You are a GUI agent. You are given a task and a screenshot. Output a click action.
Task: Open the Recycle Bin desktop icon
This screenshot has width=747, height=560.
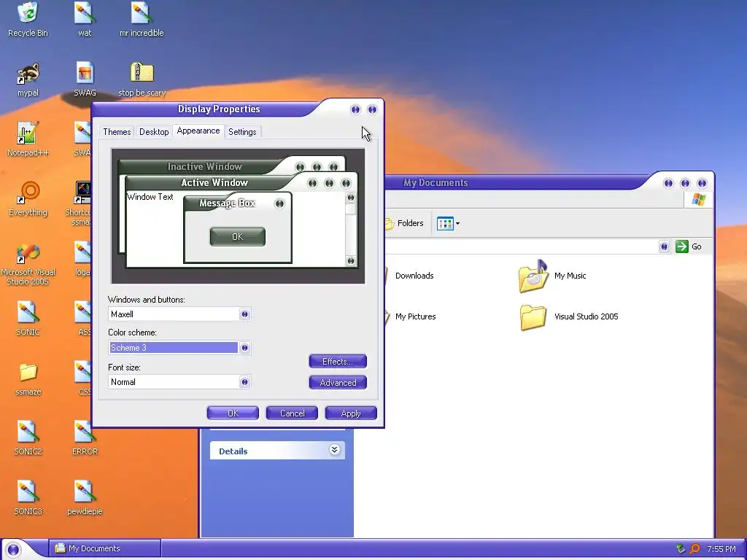click(x=28, y=13)
